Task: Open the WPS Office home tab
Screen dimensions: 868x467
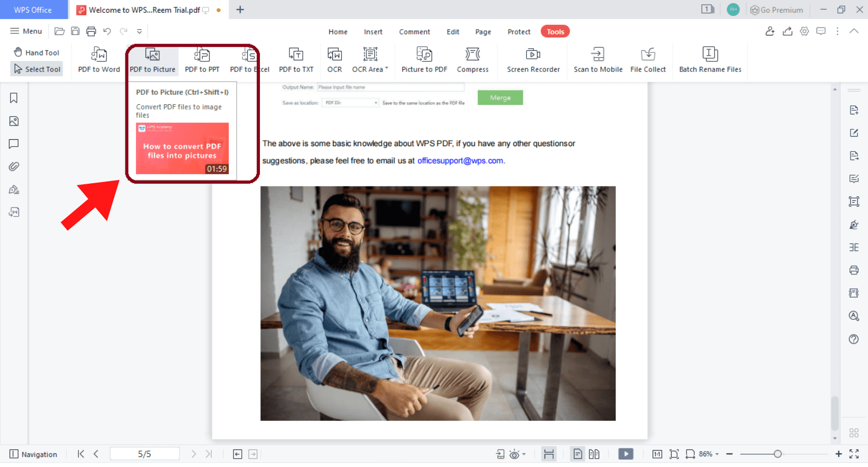Action: click(33, 10)
